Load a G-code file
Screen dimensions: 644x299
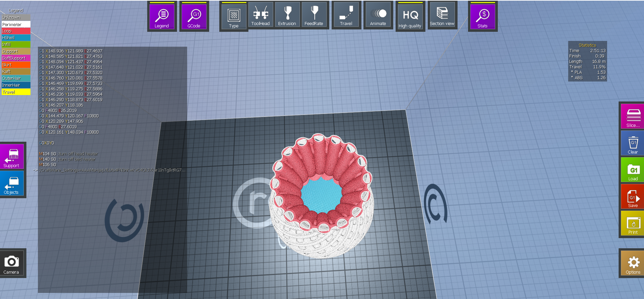coord(633,170)
